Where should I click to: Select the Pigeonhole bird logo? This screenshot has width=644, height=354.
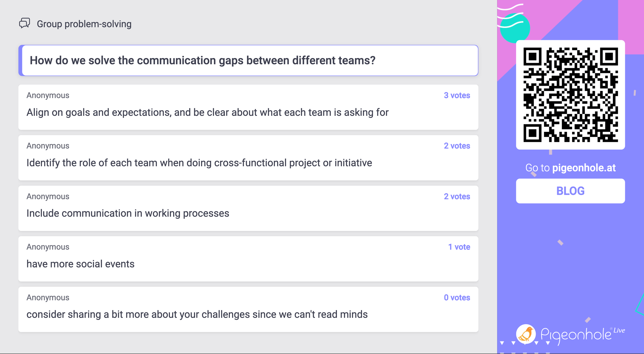[x=527, y=334]
